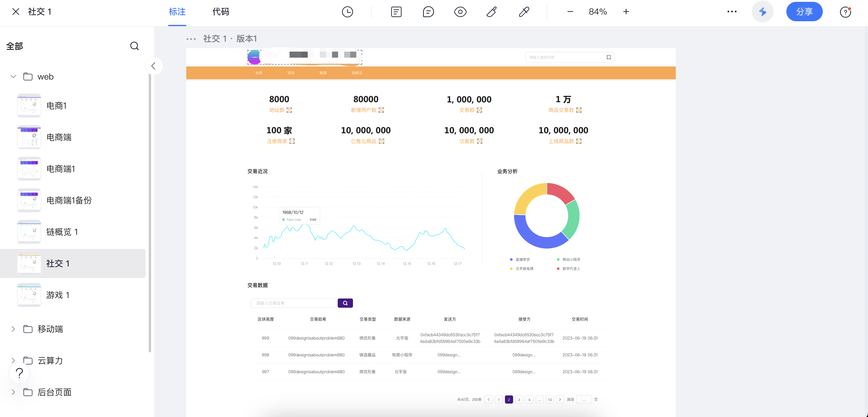The width and height of the screenshot is (868, 417).
Task: Click the 分享 share button
Action: [804, 12]
